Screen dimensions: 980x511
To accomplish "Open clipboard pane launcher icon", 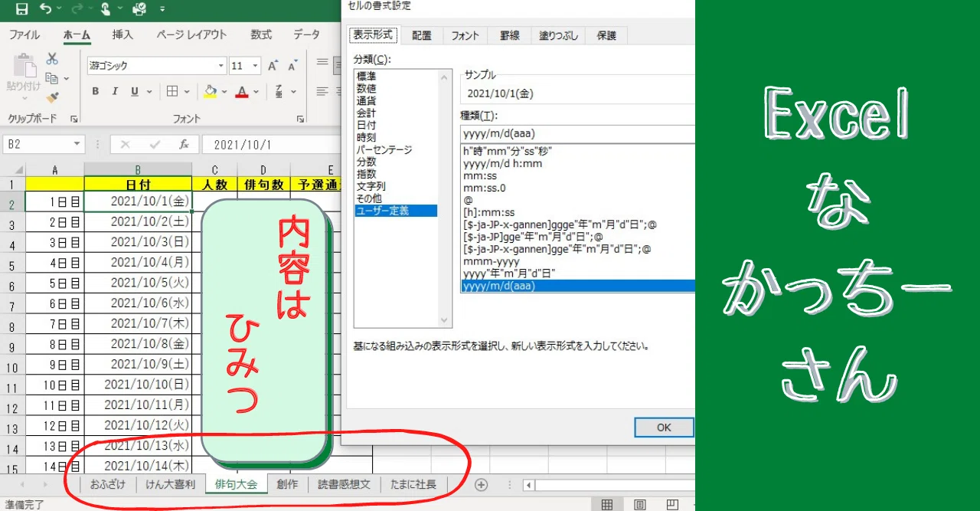I will [x=74, y=119].
